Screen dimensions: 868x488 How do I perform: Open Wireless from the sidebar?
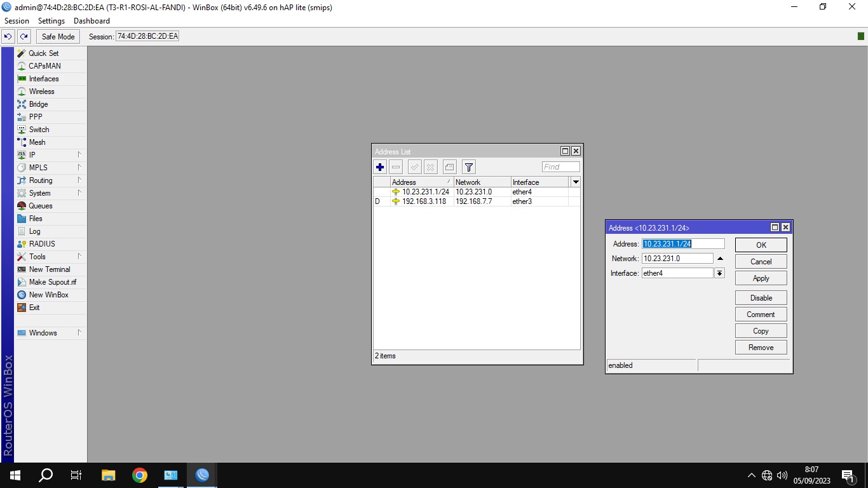tap(50, 91)
